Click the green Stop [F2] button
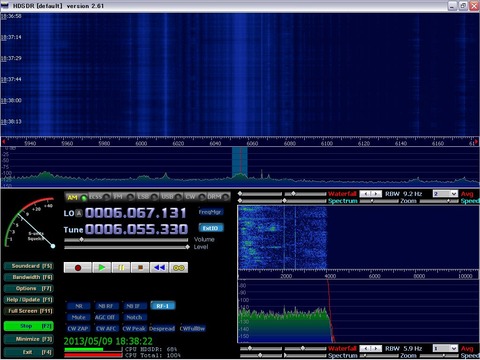The image size is (480, 360). pos(29,326)
